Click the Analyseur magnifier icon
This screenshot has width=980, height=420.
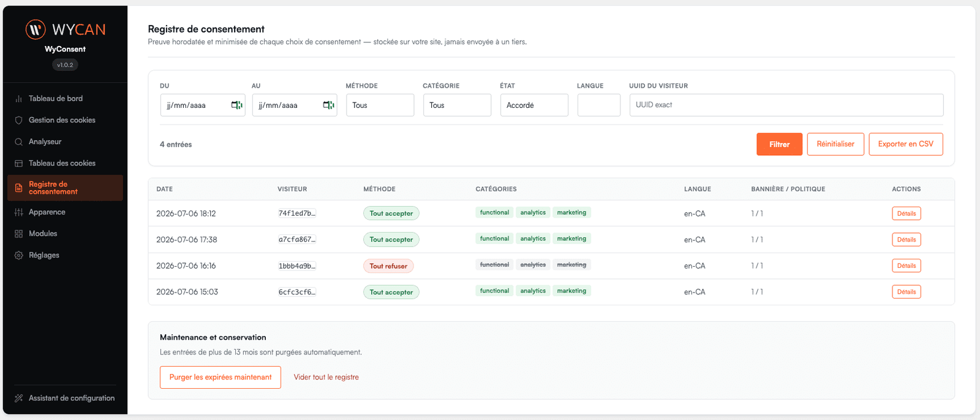coord(18,142)
